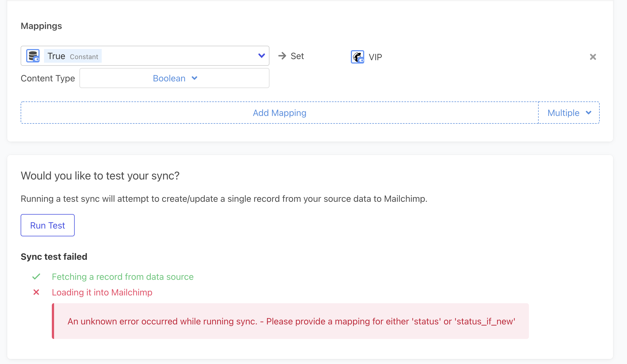Remove the VIP mapping with X icon

(593, 57)
